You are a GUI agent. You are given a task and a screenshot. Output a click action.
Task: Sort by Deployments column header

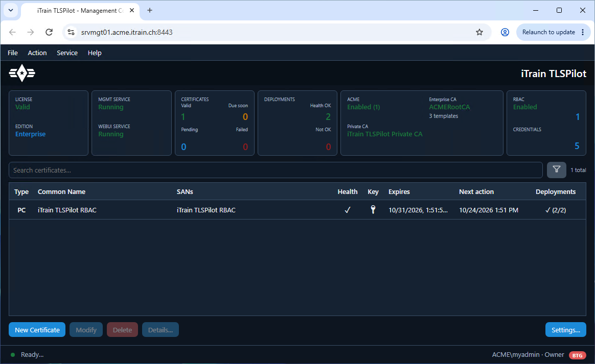(x=556, y=192)
